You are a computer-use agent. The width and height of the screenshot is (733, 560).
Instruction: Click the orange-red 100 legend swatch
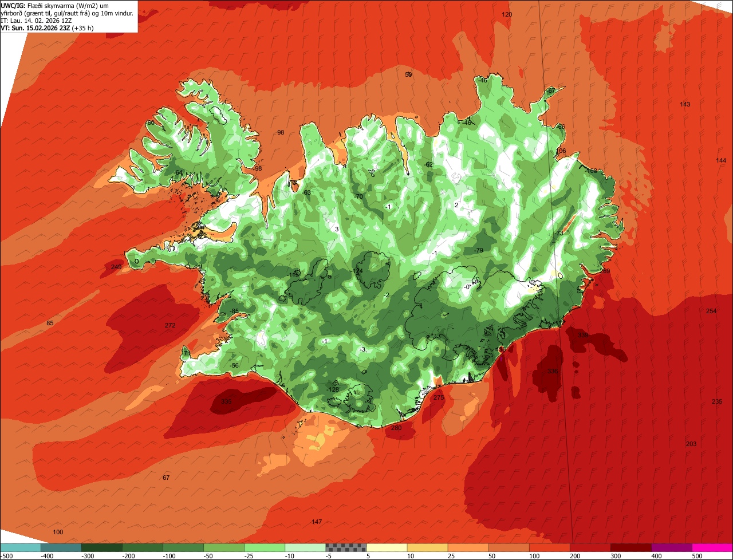pyautogui.click(x=549, y=547)
